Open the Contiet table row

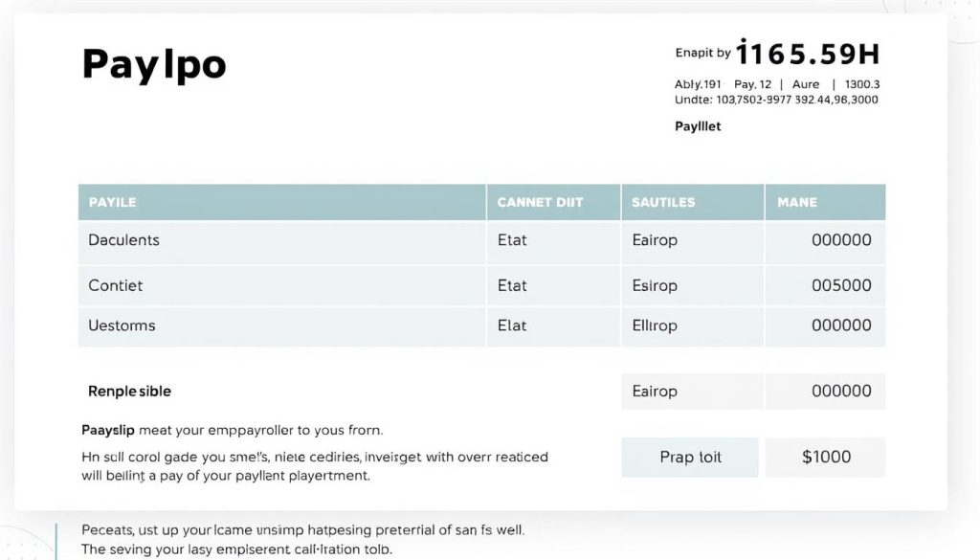click(x=482, y=285)
